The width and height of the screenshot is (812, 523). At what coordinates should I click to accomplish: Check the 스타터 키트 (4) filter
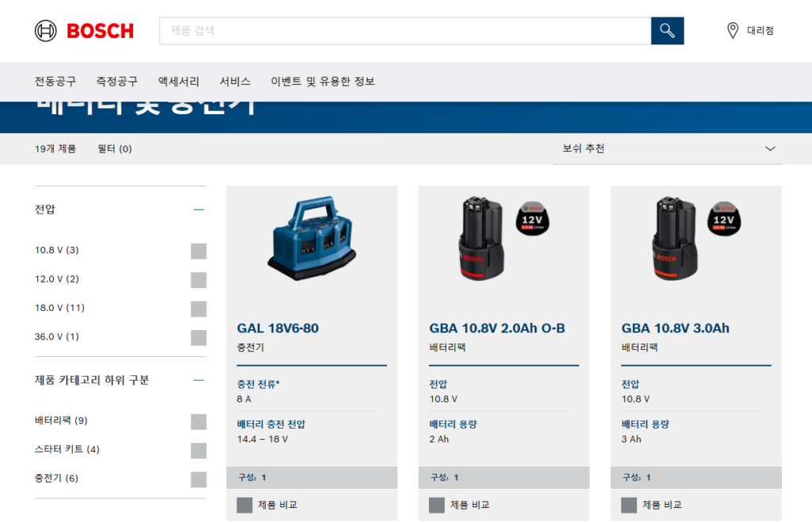pyautogui.click(x=199, y=451)
